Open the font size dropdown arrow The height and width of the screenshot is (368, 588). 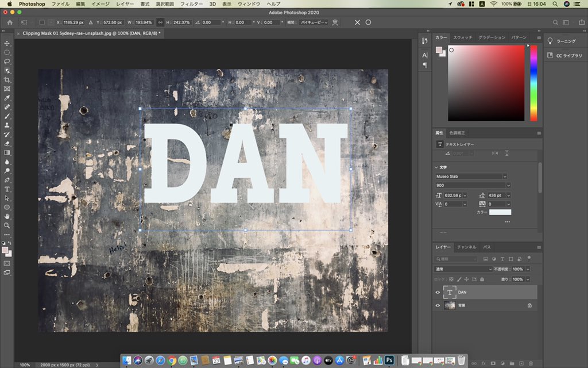click(465, 195)
